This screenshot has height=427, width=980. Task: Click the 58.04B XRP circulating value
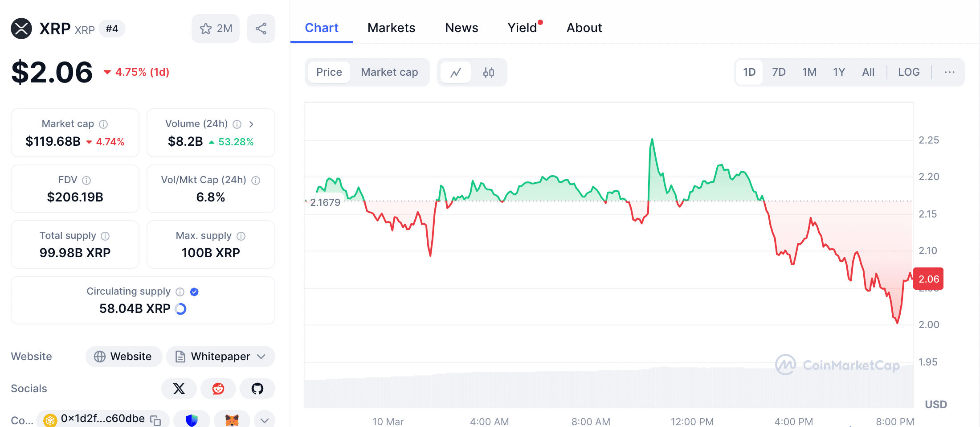tap(135, 308)
